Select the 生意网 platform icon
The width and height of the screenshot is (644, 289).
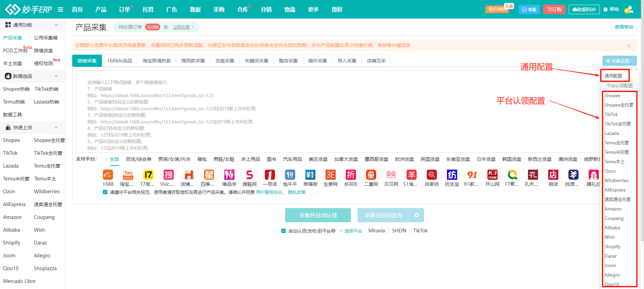(331, 175)
